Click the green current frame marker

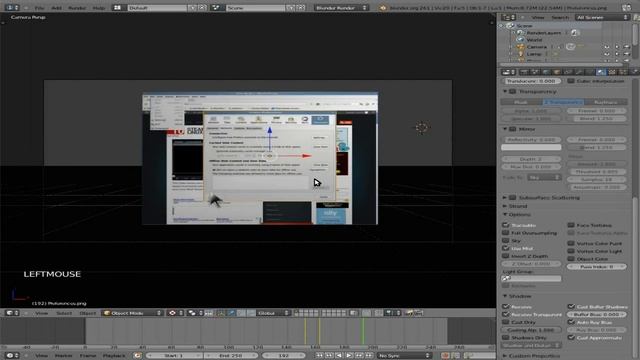(363, 331)
